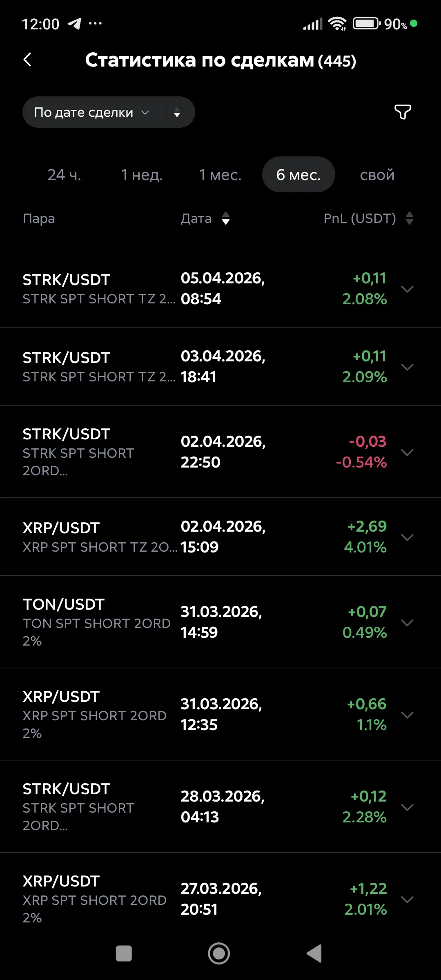
Task: Expand the XRP/USDT 02.04.2026 trade details
Action: pos(408,537)
